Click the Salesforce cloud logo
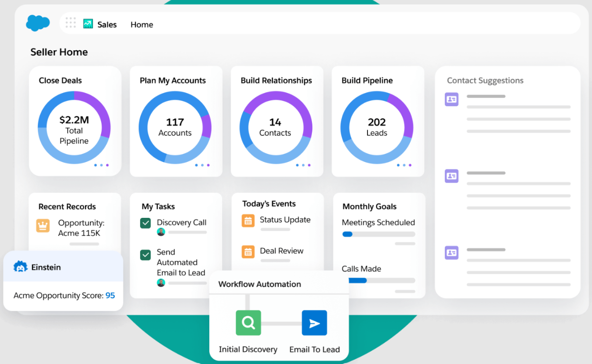Image resolution: width=592 pixels, height=364 pixels. [x=38, y=23]
